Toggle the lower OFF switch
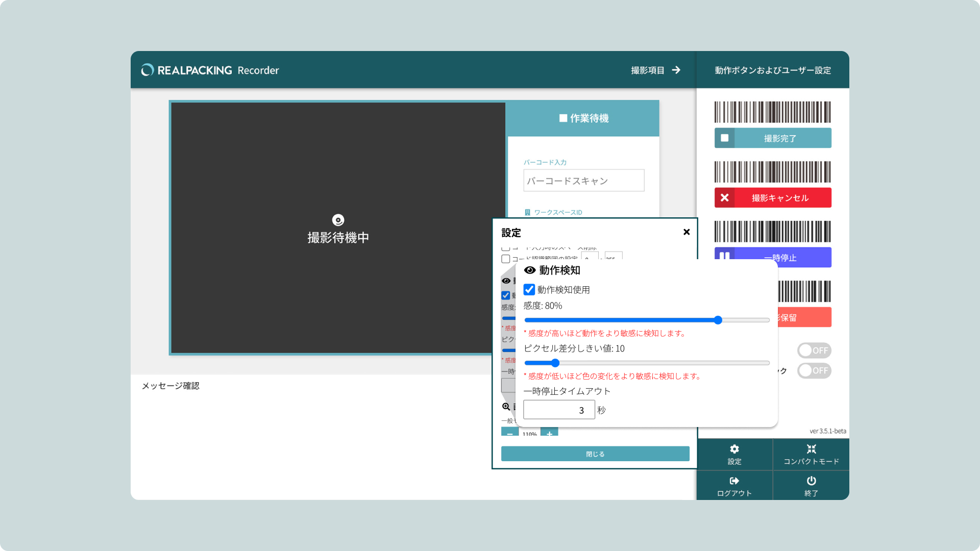This screenshot has height=551, width=980. tap(814, 371)
